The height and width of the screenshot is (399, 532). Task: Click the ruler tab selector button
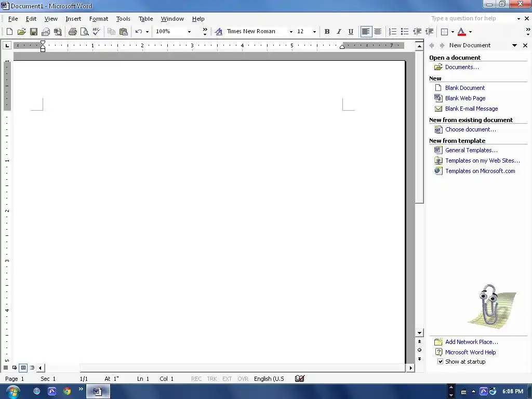7,46
